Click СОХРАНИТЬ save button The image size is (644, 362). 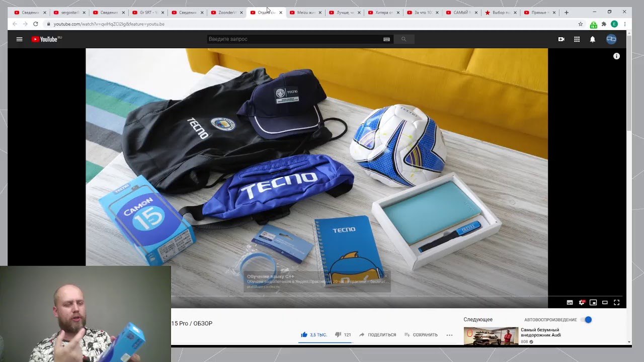click(421, 335)
